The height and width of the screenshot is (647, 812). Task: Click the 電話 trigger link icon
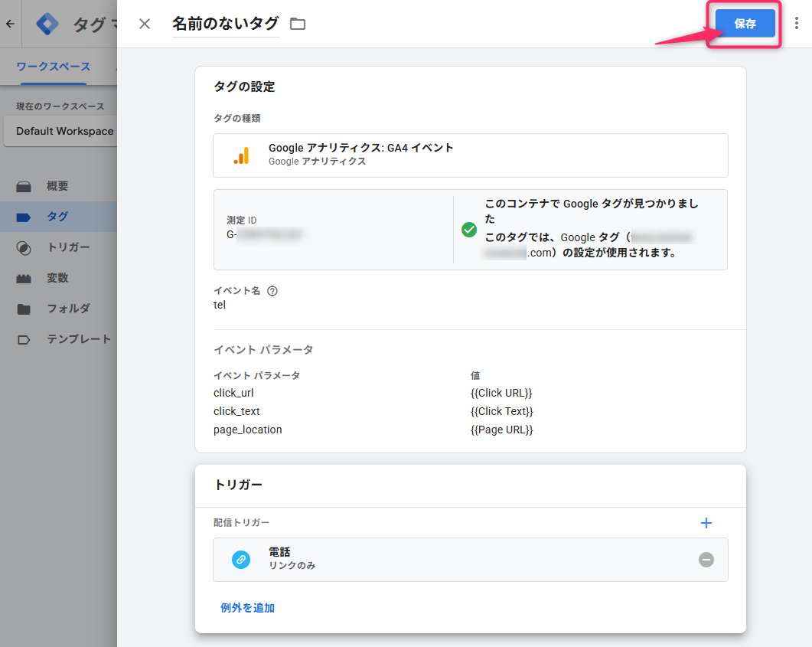[241, 560]
